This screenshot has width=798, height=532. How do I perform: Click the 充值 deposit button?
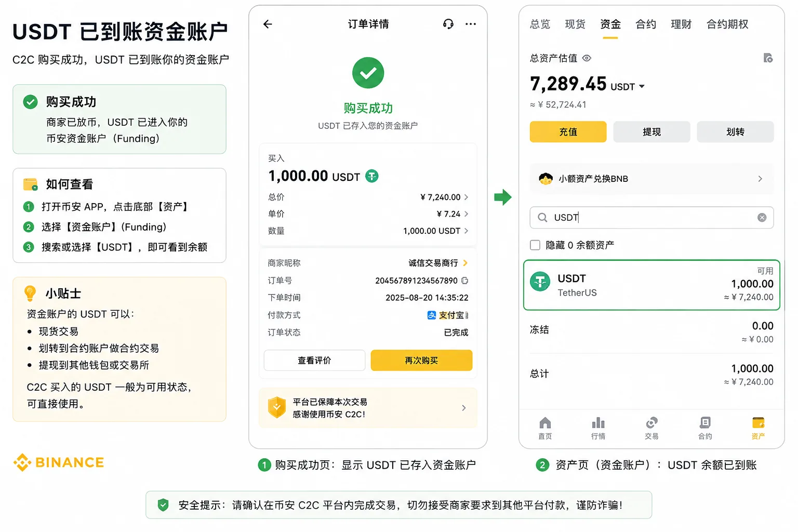click(x=568, y=132)
